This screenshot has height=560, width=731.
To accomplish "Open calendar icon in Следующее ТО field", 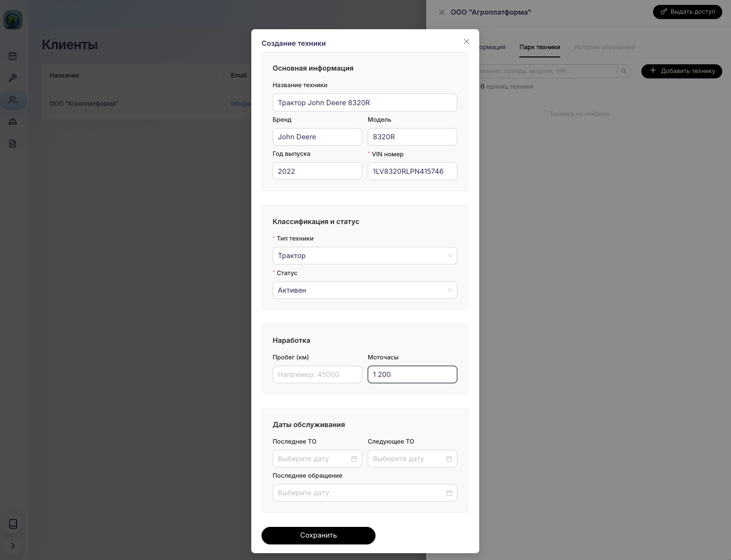I will click(x=449, y=459).
